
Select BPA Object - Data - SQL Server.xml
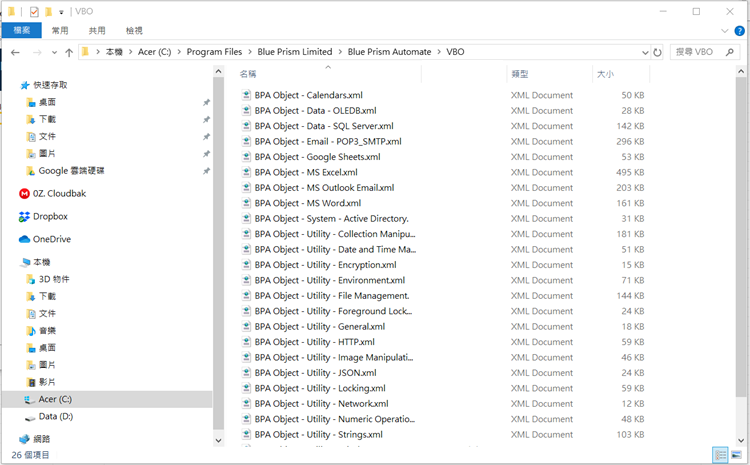point(324,126)
